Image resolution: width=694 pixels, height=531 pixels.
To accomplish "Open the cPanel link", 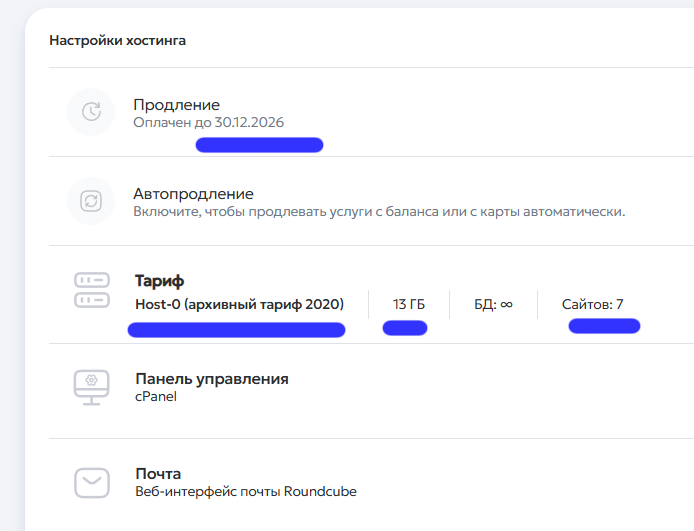I will tap(156, 397).
